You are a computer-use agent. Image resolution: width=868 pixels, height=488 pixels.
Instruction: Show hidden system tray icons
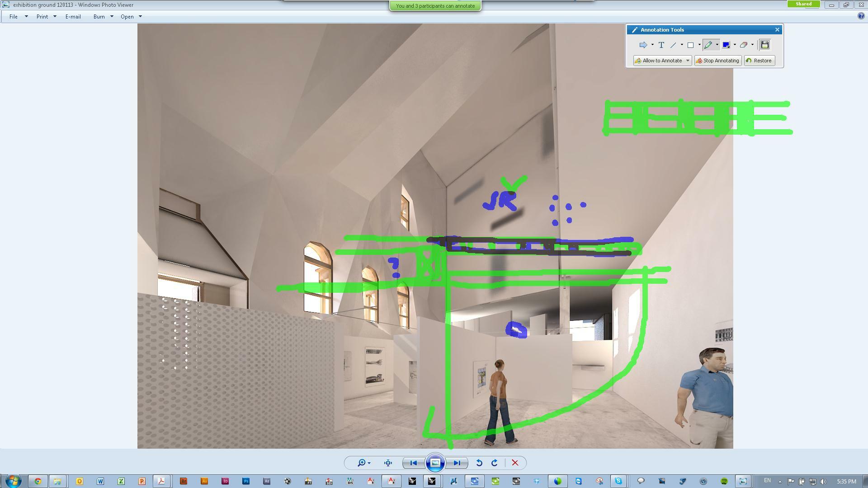coord(780,482)
